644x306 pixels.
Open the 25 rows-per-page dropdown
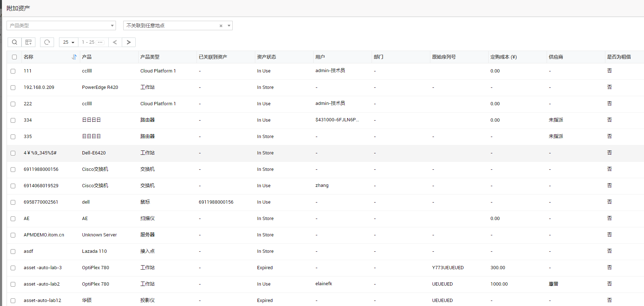point(69,42)
